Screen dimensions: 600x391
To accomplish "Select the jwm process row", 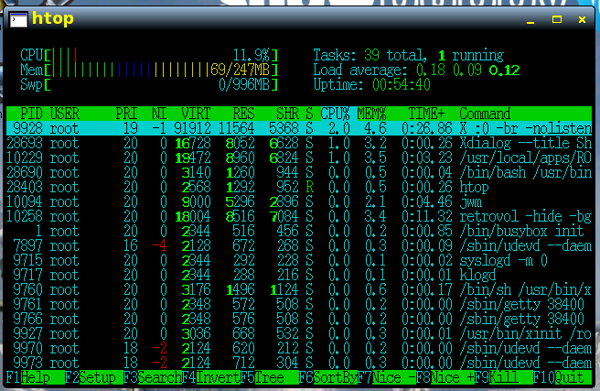I will click(x=299, y=202).
